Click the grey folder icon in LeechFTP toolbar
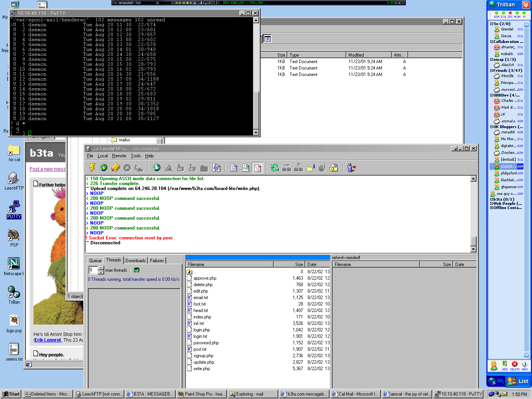 [204, 168]
